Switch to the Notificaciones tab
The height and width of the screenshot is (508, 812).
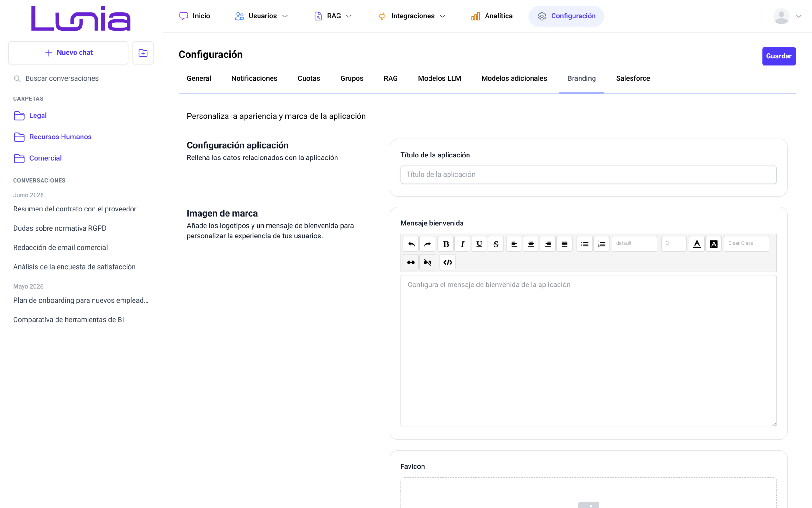(x=254, y=79)
